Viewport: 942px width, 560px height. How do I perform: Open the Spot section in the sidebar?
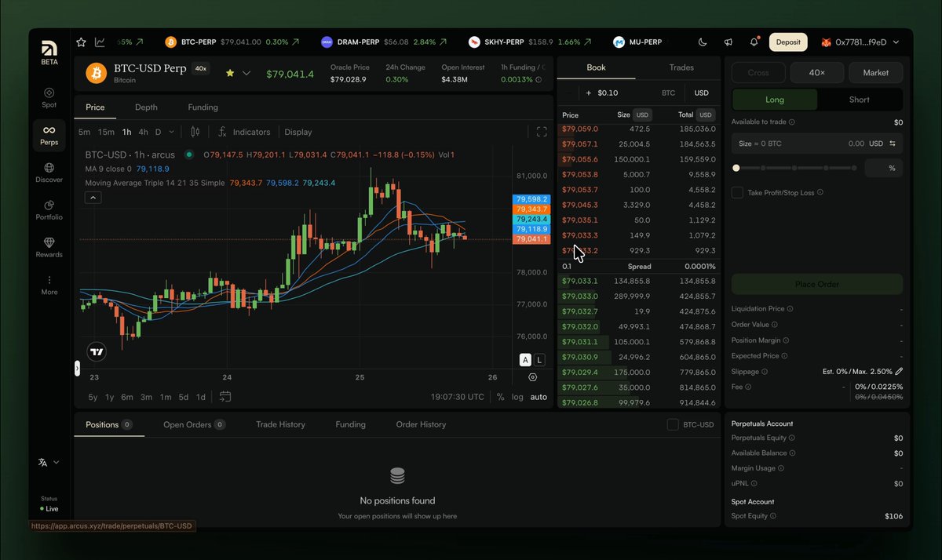pyautogui.click(x=49, y=97)
